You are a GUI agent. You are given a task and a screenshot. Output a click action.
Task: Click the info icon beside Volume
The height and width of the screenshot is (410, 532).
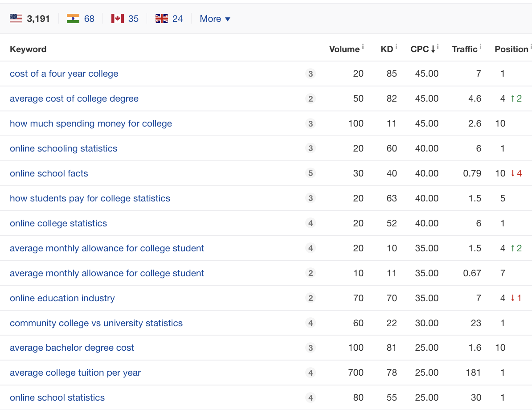[x=363, y=46]
